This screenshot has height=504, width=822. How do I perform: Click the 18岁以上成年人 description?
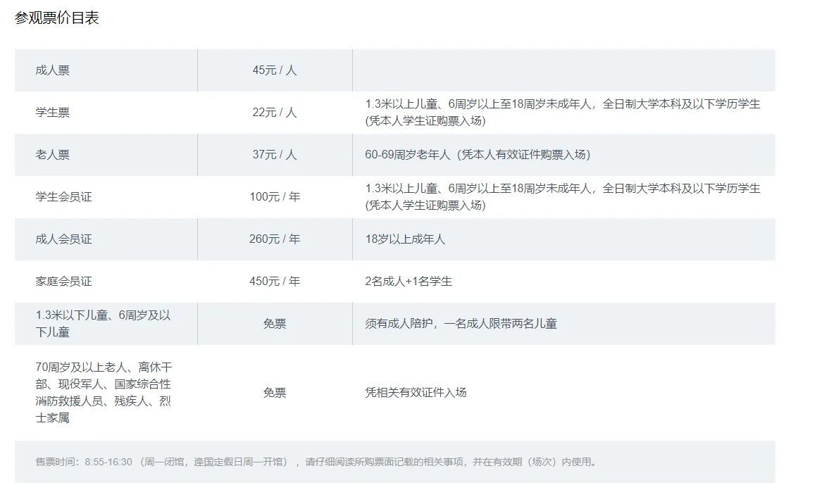click(405, 239)
